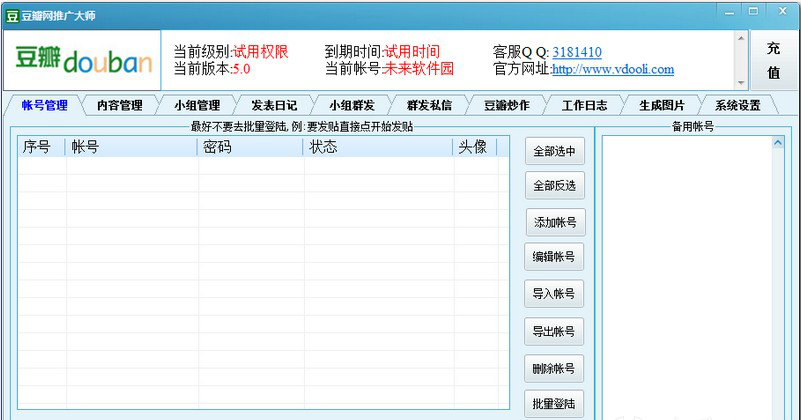Screen dimensions: 801x420
Task: Maximize the 豆瓣网推广大师 window
Action: (753, 12)
